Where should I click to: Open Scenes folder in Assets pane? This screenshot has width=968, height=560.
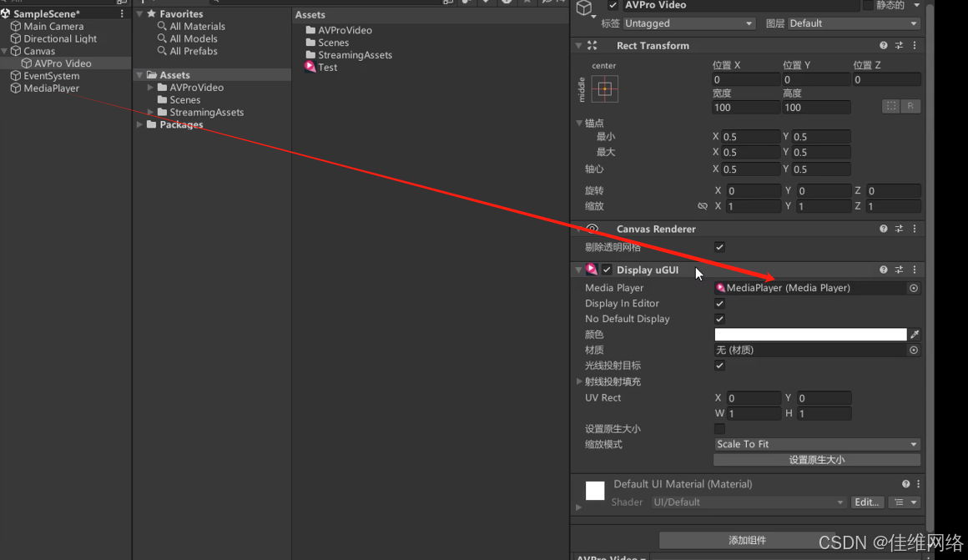[333, 42]
